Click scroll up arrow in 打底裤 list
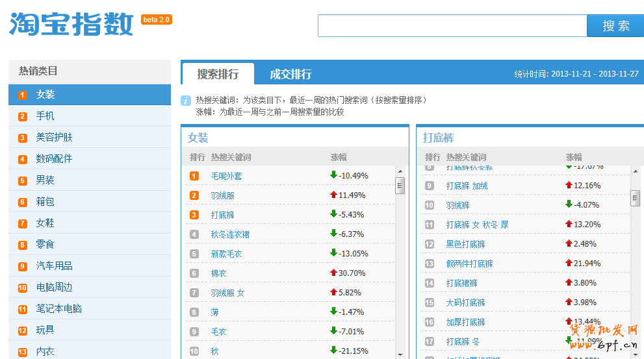Viewport: 644px width, 359px height. 636,171
